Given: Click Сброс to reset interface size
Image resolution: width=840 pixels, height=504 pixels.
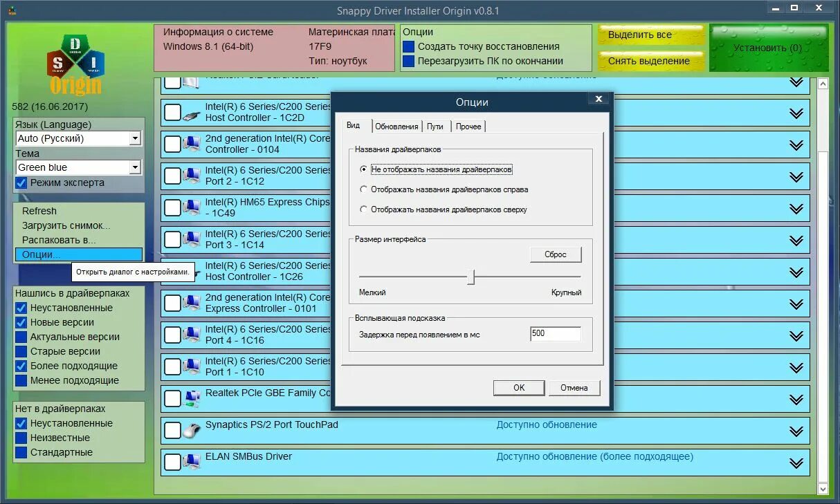Looking at the screenshot, I should point(556,254).
